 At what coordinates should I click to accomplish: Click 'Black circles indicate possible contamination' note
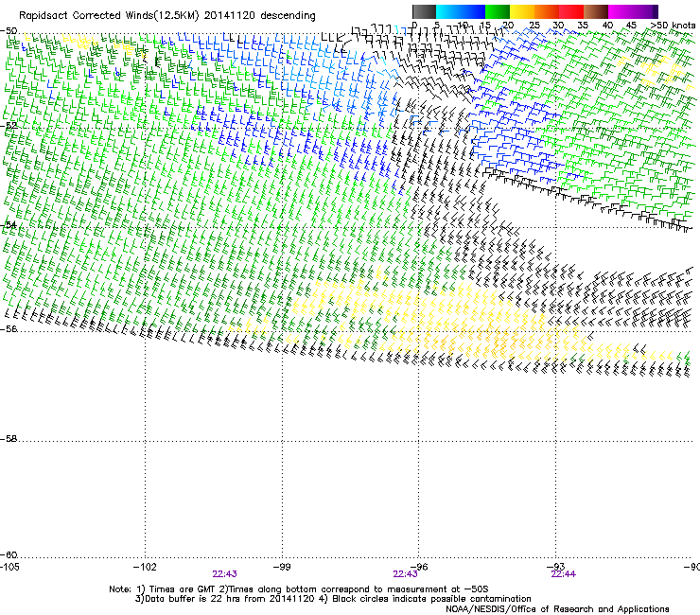tap(431, 599)
